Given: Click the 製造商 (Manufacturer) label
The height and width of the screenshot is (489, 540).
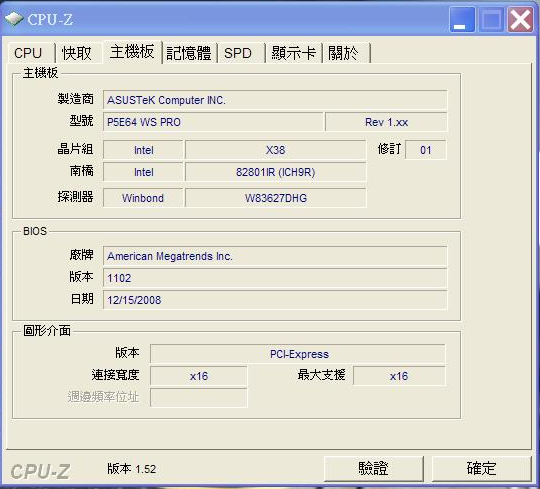Looking at the screenshot, I should coord(75,99).
